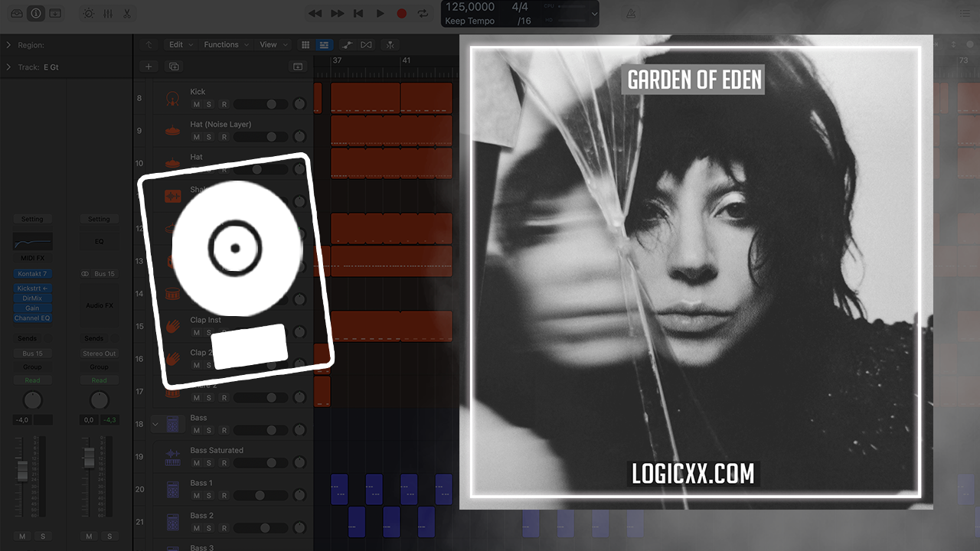Click the Bass Saturated track icon
980x551 pixels.
pos(173,456)
